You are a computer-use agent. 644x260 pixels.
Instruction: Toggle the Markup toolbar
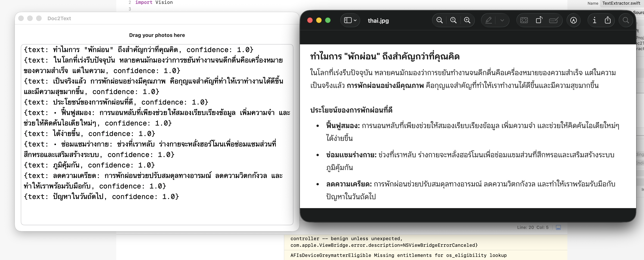573,20
